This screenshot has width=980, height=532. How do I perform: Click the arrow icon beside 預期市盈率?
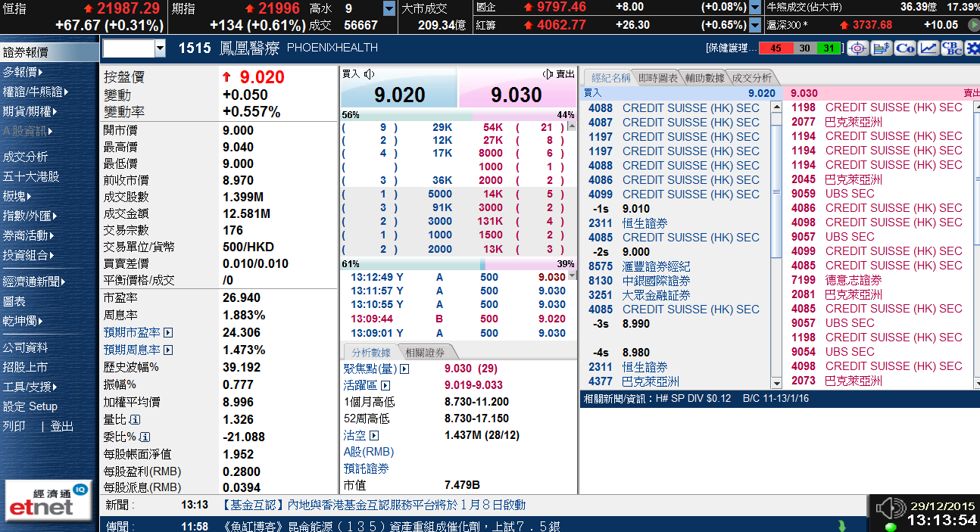coord(168,333)
